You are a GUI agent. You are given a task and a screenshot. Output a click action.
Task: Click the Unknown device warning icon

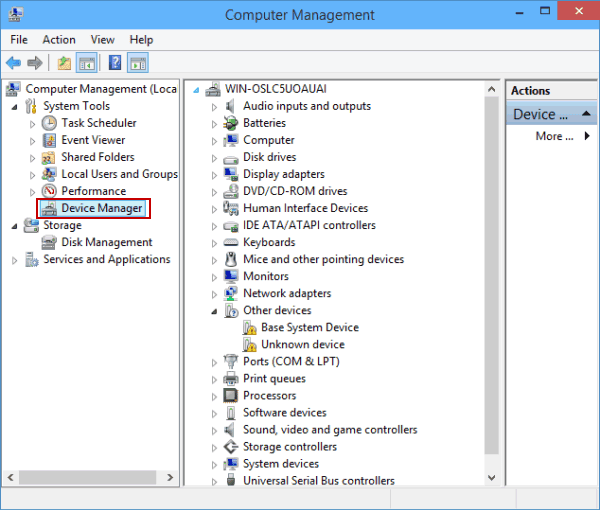249,345
